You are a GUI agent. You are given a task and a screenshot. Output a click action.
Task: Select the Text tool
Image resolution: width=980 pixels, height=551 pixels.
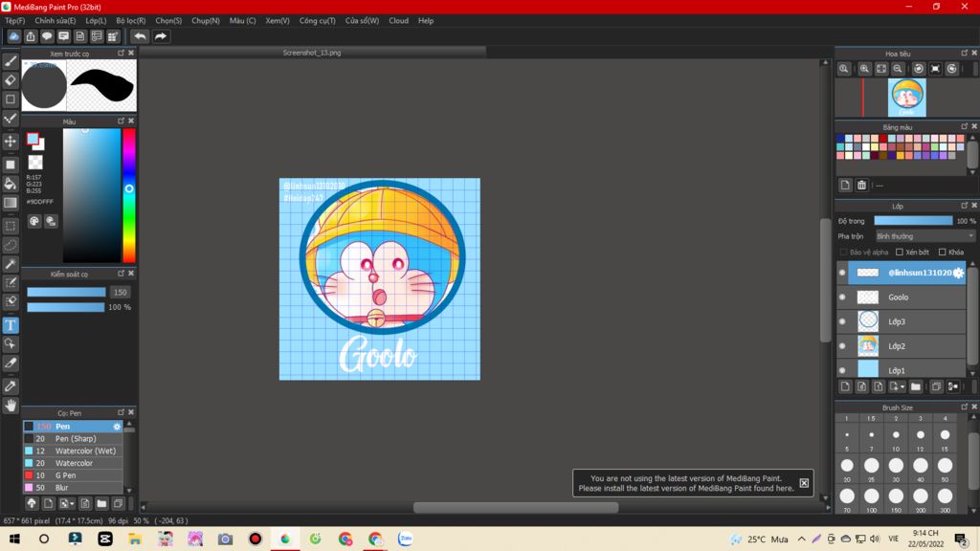click(11, 325)
